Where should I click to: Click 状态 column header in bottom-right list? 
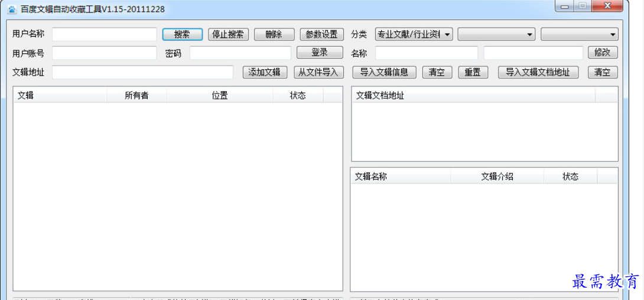571,176
